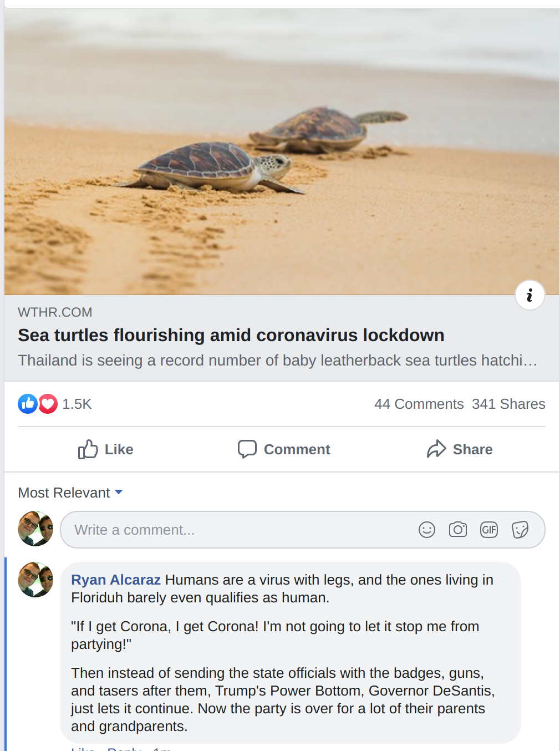Click the link info icon on article image
The height and width of the screenshot is (751, 560).
[530, 295]
